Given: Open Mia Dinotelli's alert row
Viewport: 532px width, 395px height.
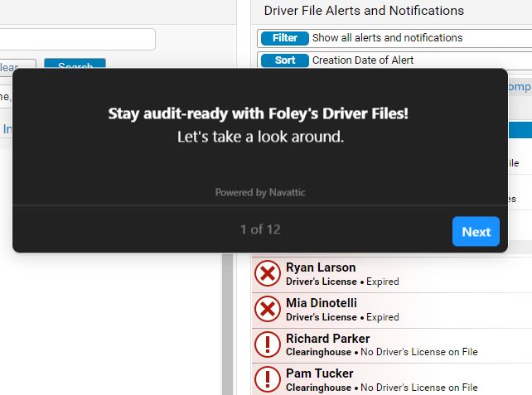Looking at the screenshot, I should tap(392, 311).
